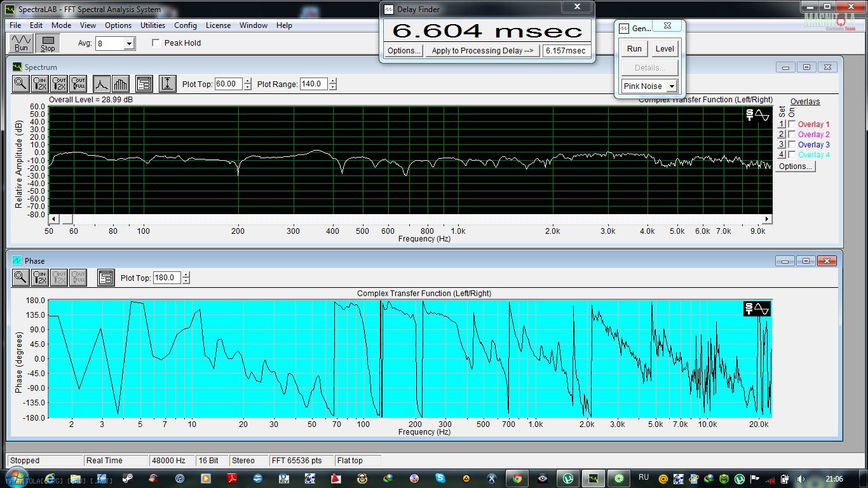Click the Phase Plot Top field
The height and width of the screenshot is (488, 868).
click(x=167, y=278)
